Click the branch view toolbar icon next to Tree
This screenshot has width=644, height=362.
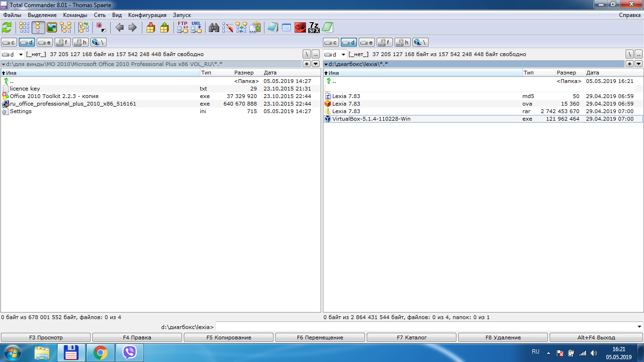[x=83, y=27]
